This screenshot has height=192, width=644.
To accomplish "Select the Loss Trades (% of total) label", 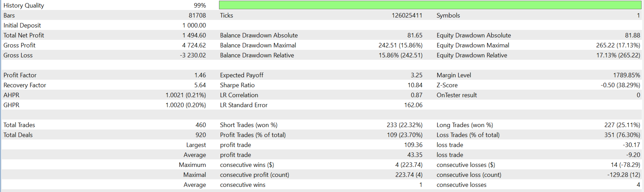I will (x=468, y=135).
